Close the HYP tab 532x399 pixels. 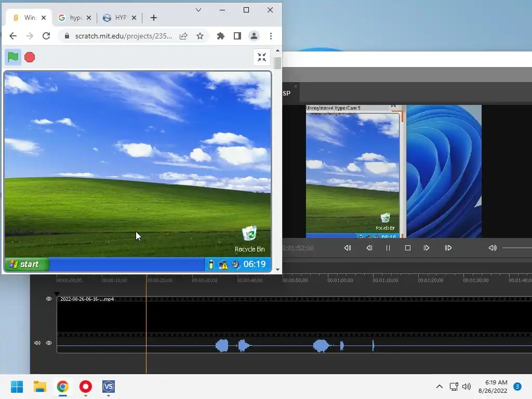134,18
